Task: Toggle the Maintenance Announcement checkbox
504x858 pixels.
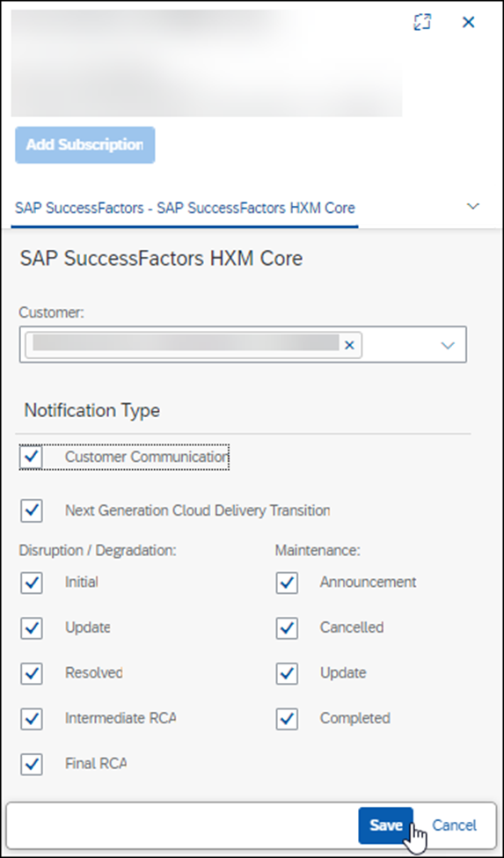Action: click(287, 583)
